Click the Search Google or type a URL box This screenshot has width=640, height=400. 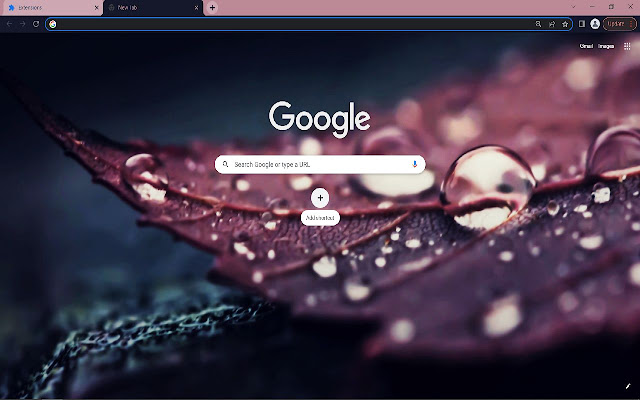(x=320, y=164)
